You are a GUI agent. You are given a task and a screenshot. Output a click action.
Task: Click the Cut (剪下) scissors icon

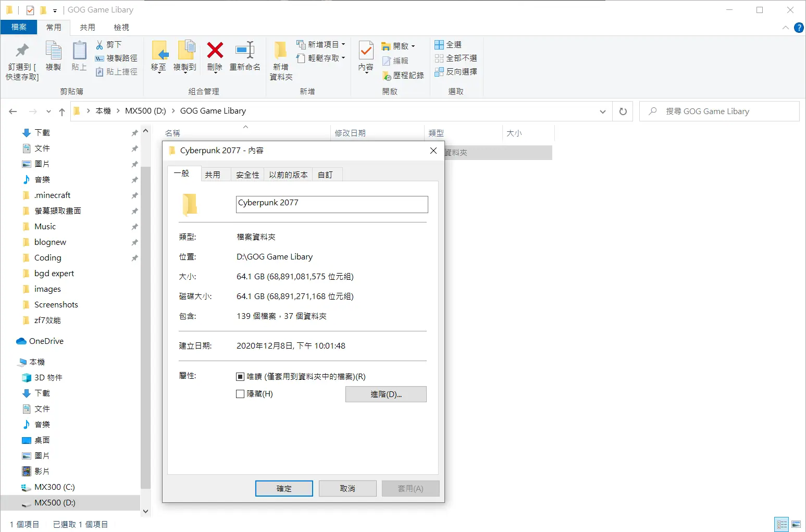[x=100, y=45]
